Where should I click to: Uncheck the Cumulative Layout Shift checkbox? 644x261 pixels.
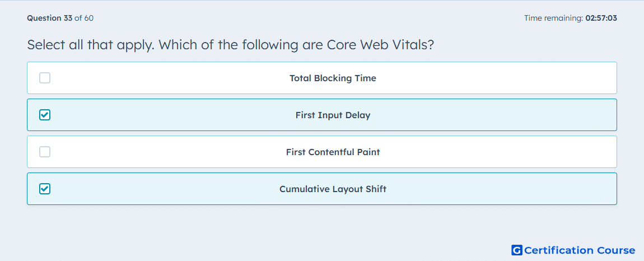click(x=45, y=189)
